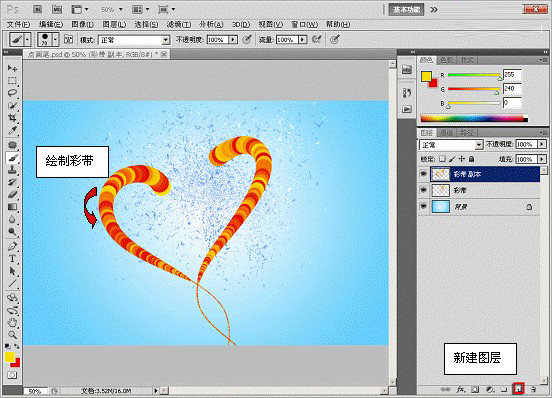Switch to the 色板 tab
Image resolution: width=552 pixels, height=398 pixels.
click(x=447, y=60)
